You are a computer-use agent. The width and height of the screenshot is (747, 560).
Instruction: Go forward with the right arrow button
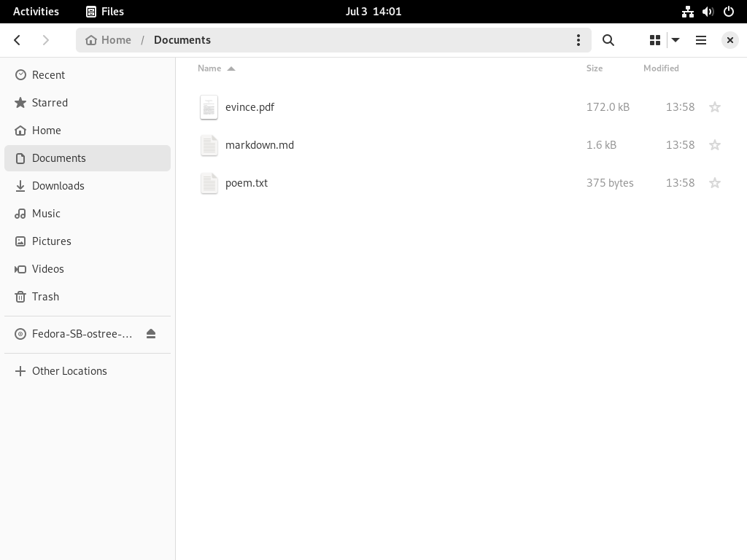click(x=46, y=40)
